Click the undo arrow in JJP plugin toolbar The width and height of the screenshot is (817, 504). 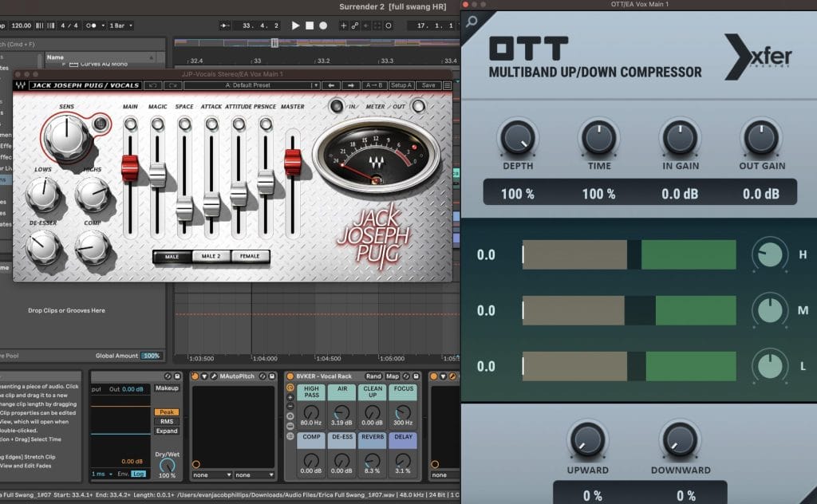click(153, 85)
